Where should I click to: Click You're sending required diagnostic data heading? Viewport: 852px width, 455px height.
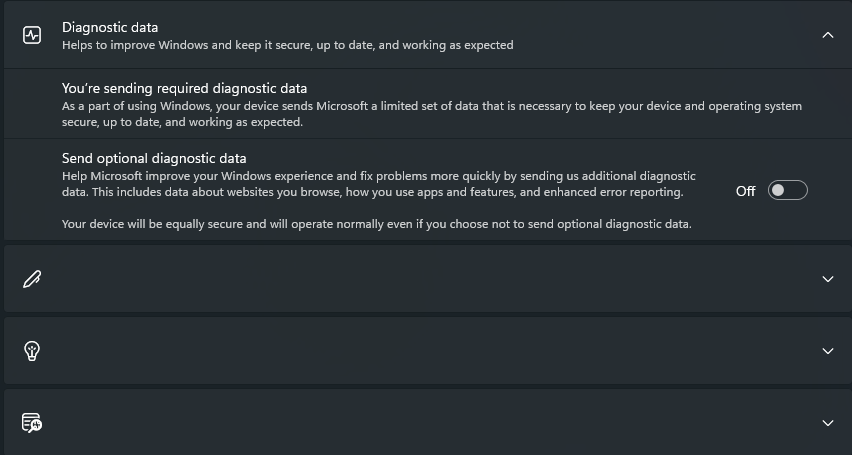click(x=184, y=88)
